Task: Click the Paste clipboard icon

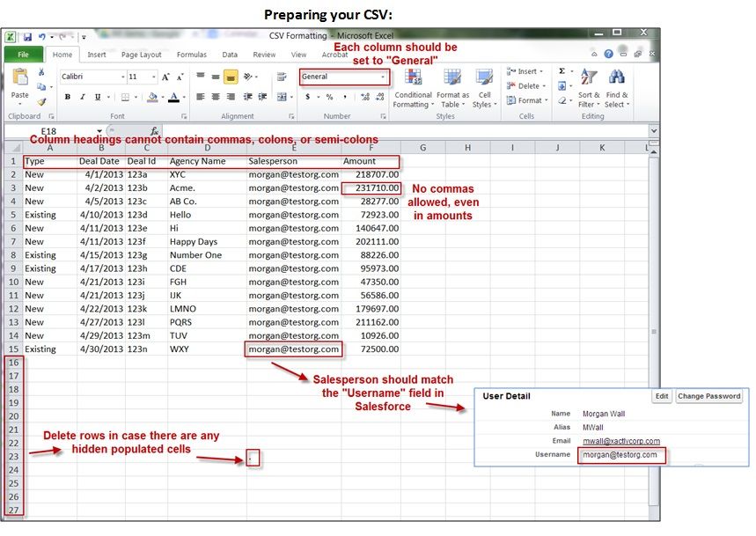Action: pyautogui.click(x=19, y=77)
